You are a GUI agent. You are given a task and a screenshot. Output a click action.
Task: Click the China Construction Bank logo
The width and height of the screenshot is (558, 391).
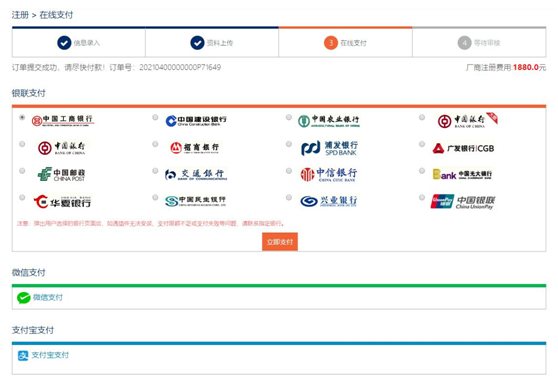pyautogui.click(x=196, y=121)
